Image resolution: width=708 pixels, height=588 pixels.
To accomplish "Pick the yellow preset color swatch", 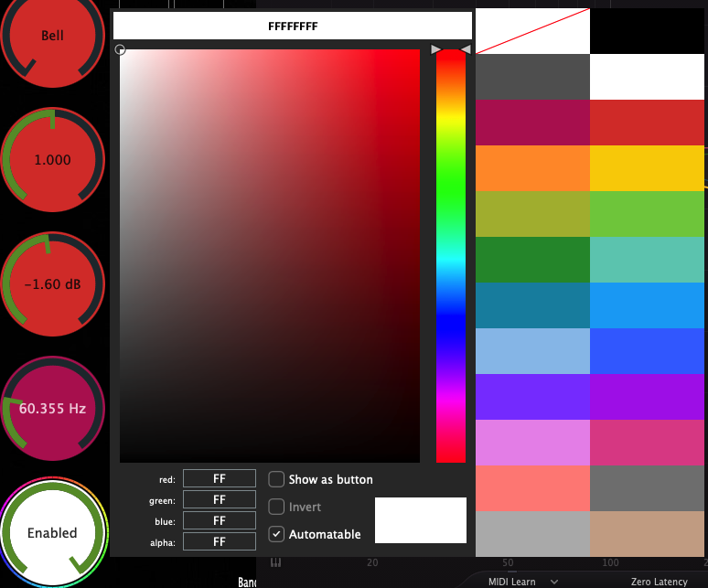I will click(x=647, y=168).
